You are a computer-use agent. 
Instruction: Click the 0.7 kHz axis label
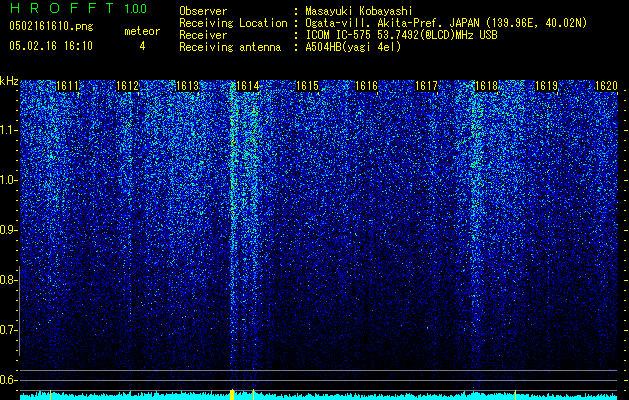8,330
